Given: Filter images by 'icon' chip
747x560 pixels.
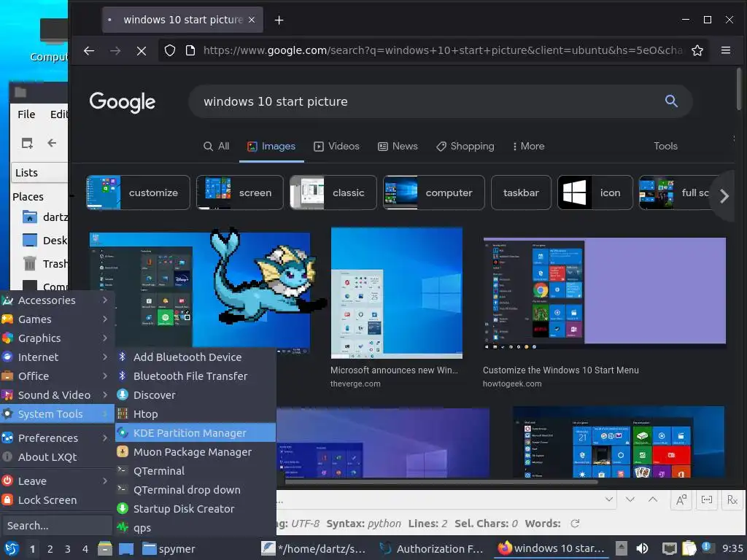Looking at the screenshot, I should click(595, 192).
